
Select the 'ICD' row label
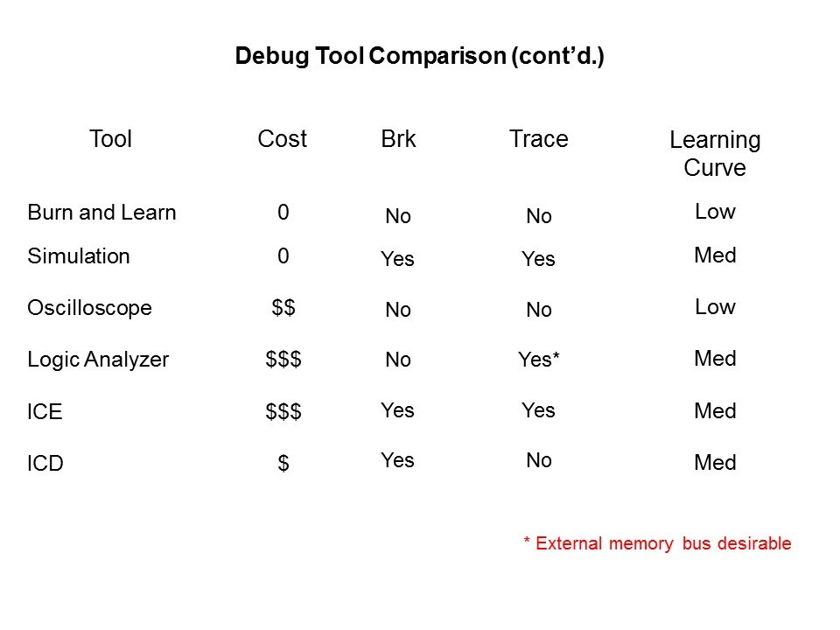(x=45, y=464)
